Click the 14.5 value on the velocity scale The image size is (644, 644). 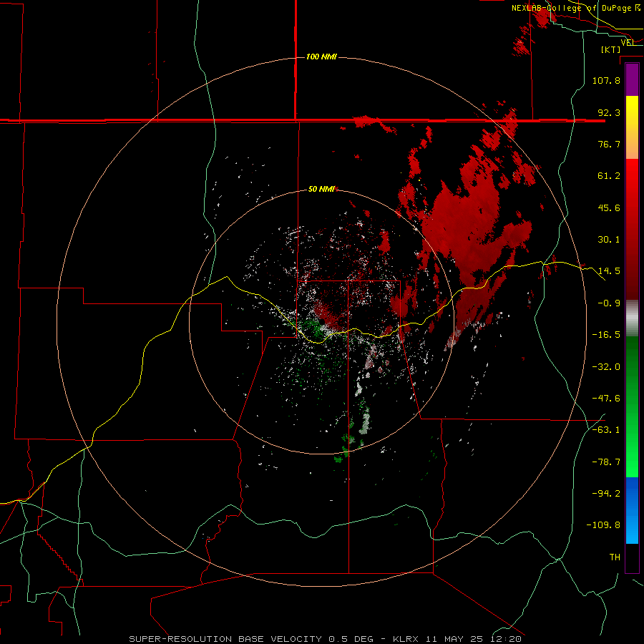(609, 271)
